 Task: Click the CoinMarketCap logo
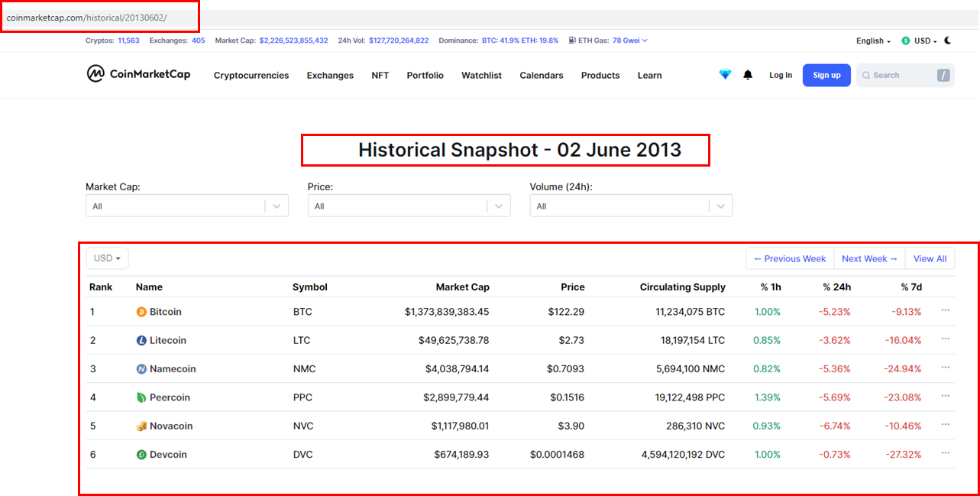pyautogui.click(x=138, y=74)
